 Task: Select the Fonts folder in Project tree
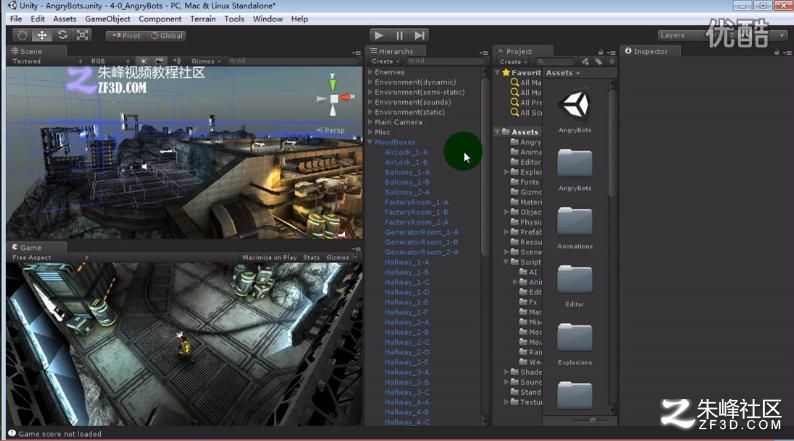point(525,182)
